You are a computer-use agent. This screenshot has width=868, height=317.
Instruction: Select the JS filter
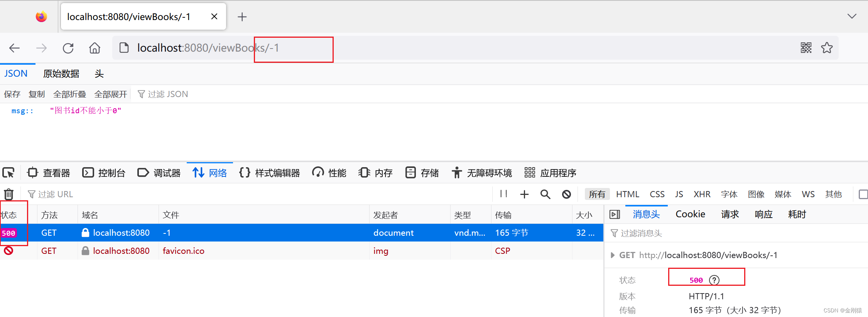pos(679,194)
